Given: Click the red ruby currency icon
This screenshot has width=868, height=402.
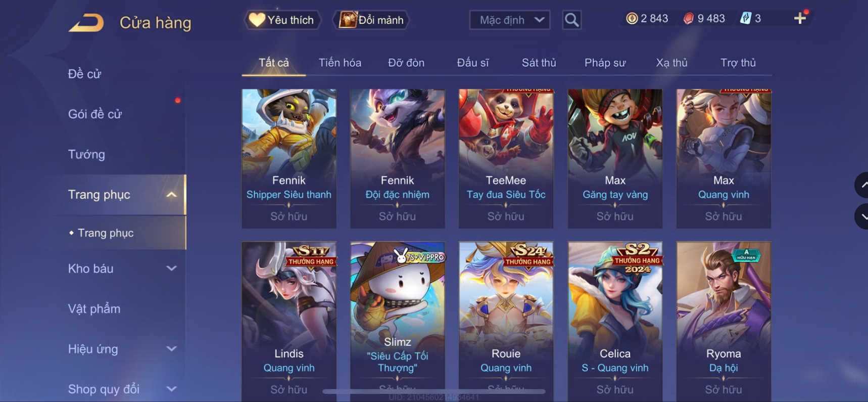Looking at the screenshot, I should (688, 19).
